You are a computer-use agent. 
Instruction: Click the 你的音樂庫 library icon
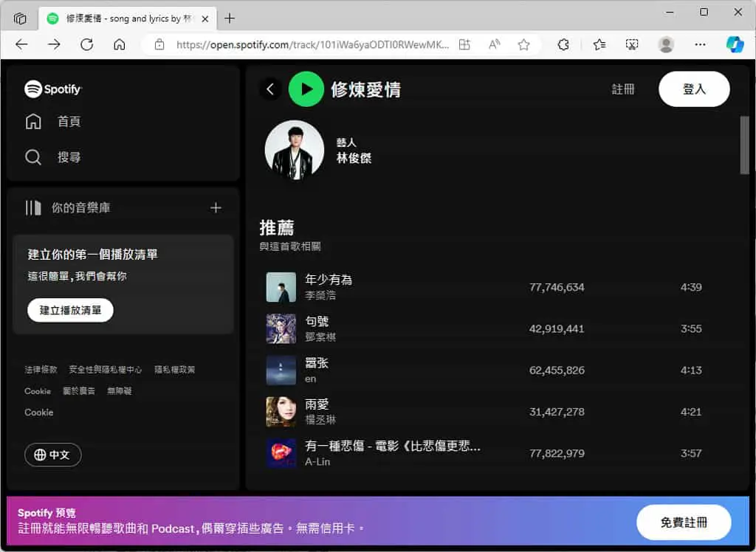pos(33,208)
